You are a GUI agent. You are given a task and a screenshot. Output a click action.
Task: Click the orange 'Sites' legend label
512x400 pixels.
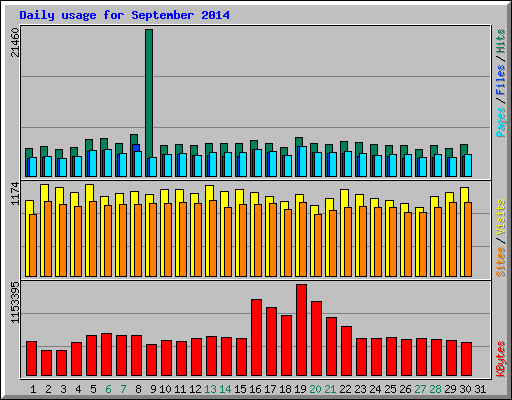501,262
